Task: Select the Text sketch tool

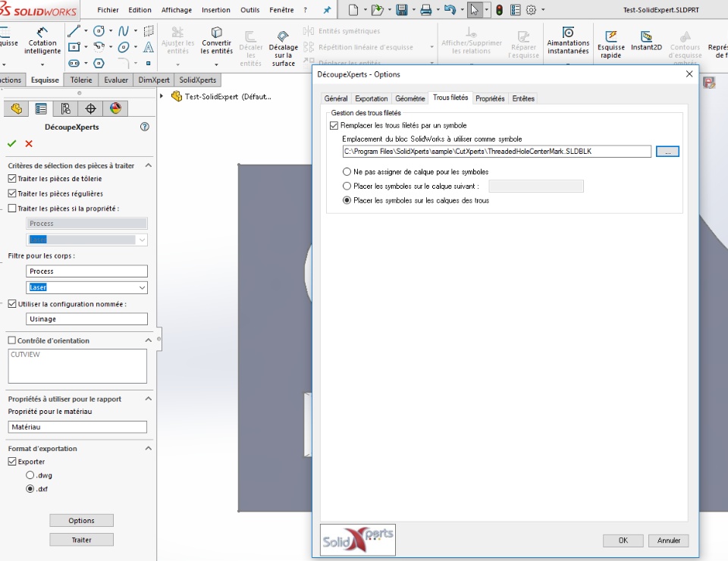Action: point(148,47)
